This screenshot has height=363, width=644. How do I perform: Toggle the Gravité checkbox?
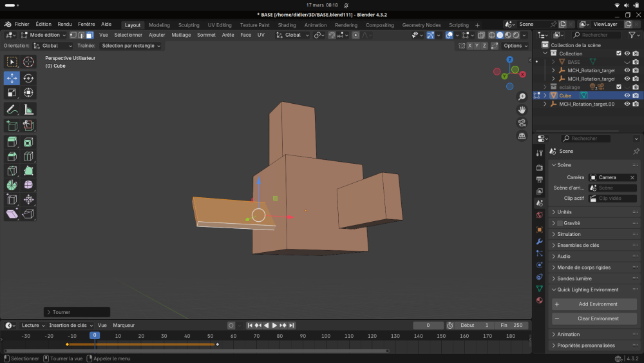[560, 223]
